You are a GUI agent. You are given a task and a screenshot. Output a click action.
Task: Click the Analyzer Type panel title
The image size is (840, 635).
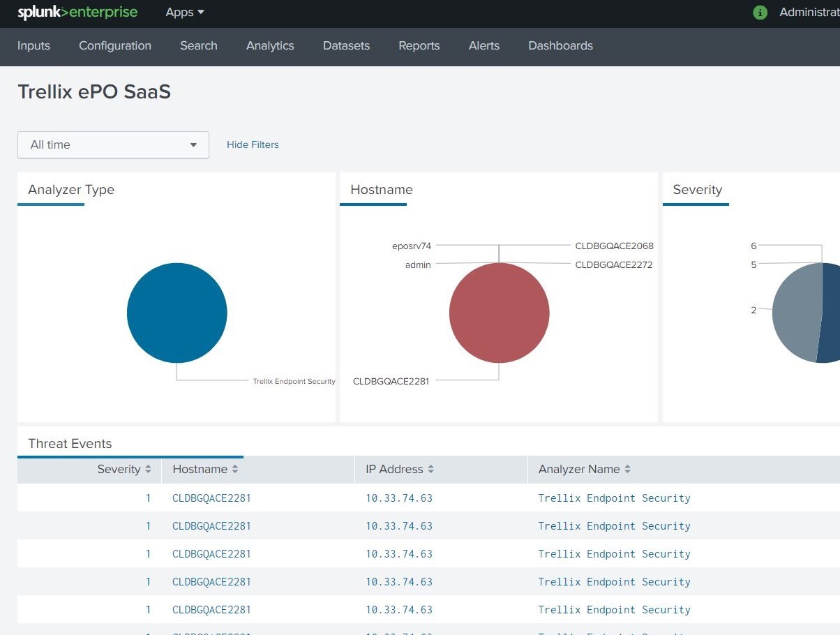point(71,190)
